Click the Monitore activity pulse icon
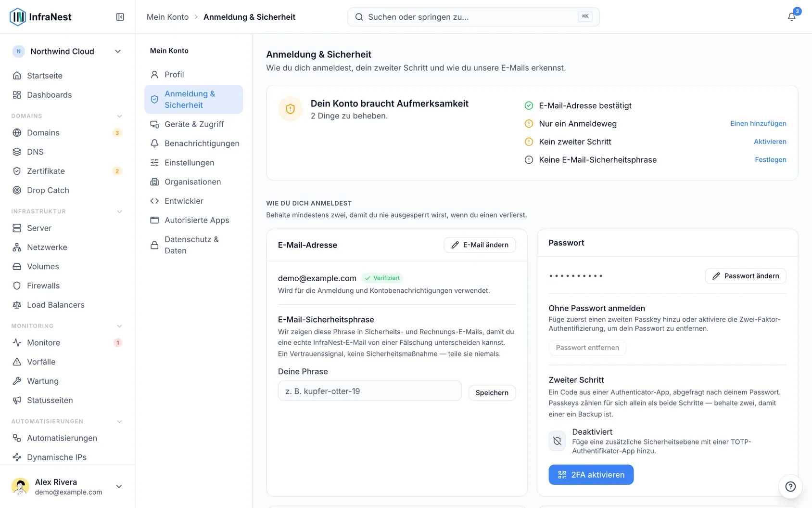This screenshot has width=812, height=508. tap(17, 342)
